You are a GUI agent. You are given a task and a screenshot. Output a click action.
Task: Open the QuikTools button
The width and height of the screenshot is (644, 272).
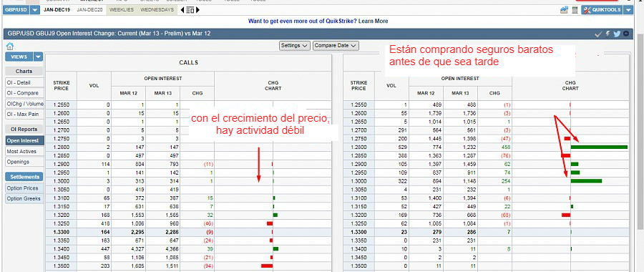pyautogui.click(x=602, y=10)
